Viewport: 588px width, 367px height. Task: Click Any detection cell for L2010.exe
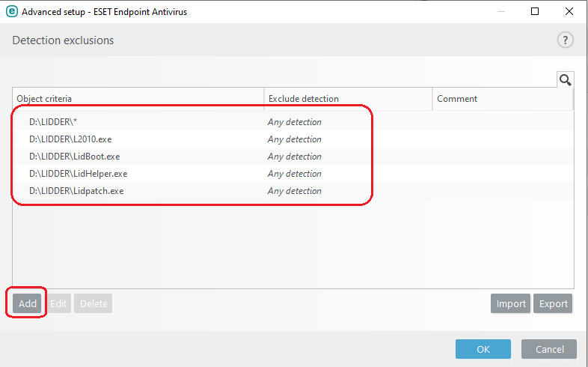[x=295, y=139]
